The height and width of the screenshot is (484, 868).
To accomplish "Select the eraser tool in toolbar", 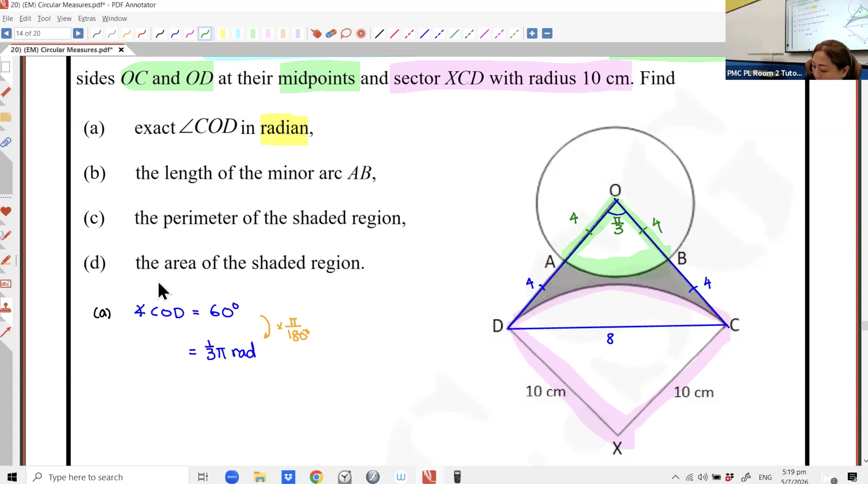I will 331,34.
